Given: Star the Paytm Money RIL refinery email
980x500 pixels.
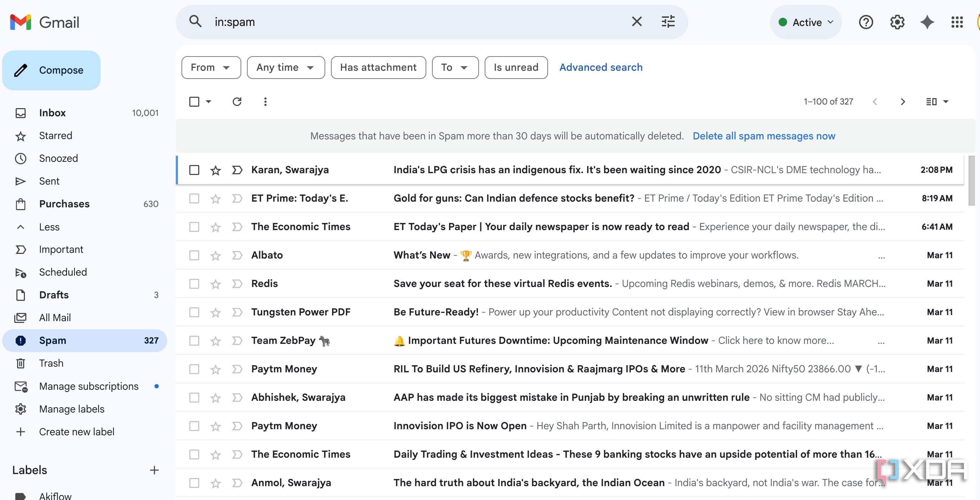Looking at the screenshot, I should pyautogui.click(x=215, y=369).
